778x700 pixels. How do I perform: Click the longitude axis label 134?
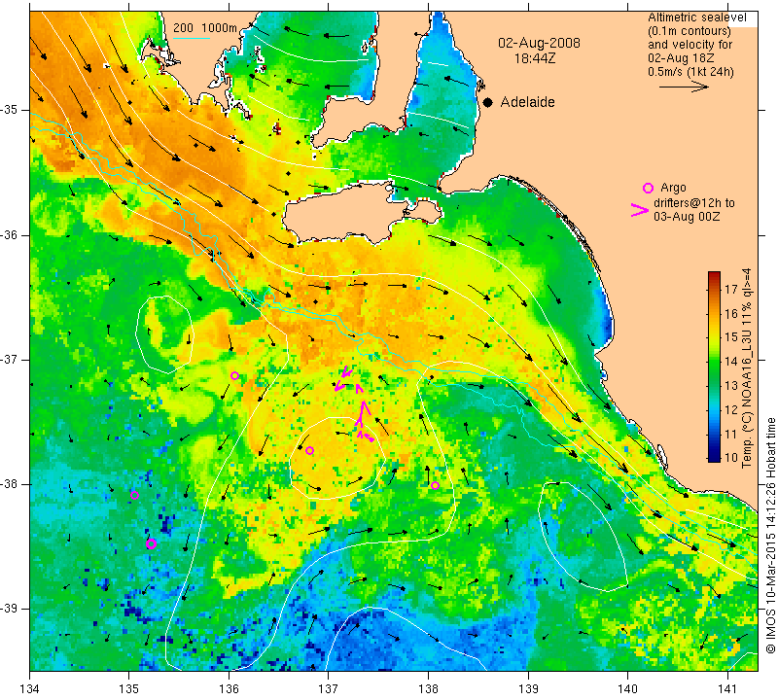(x=30, y=689)
